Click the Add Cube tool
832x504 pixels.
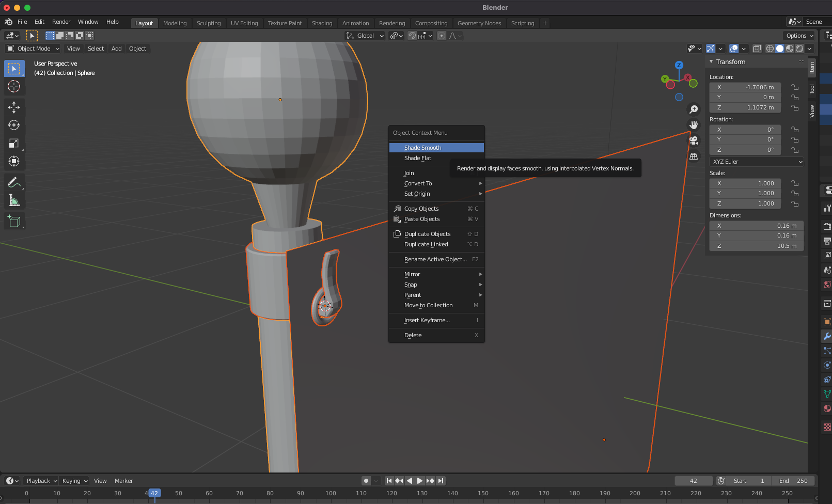point(14,221)
